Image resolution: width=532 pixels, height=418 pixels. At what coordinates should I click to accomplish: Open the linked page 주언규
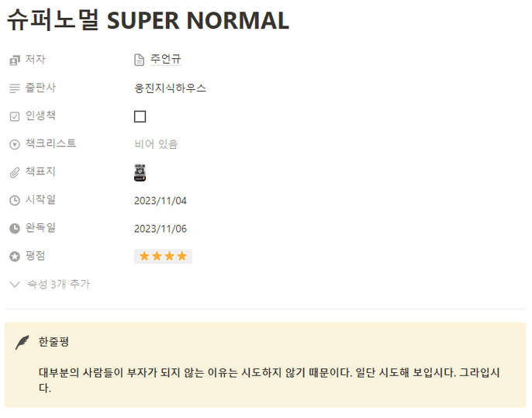[166, 60]
